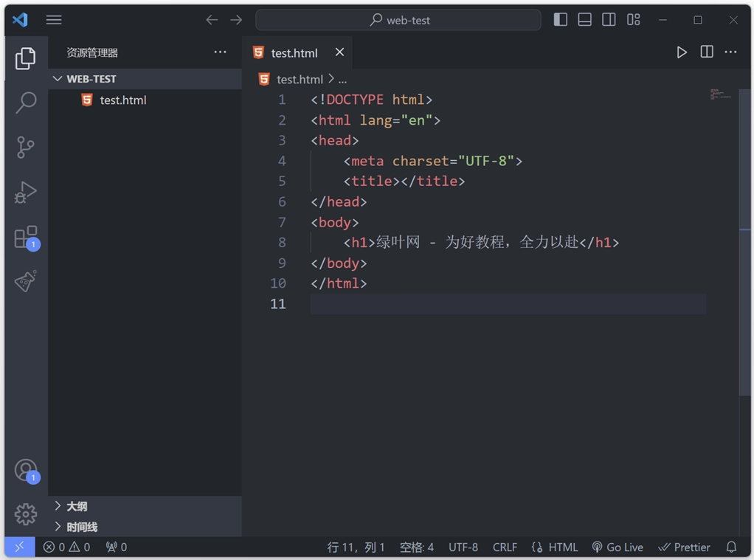The image size is (754, 560).
Task: Collapse the WEB-TEST folder
Action: [x=58, y=78]
